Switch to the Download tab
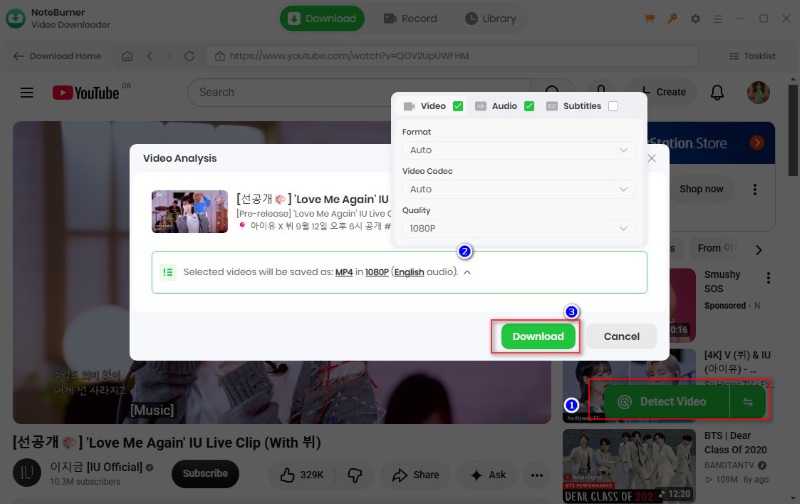The image size is (800, 504). pos(322,18)
